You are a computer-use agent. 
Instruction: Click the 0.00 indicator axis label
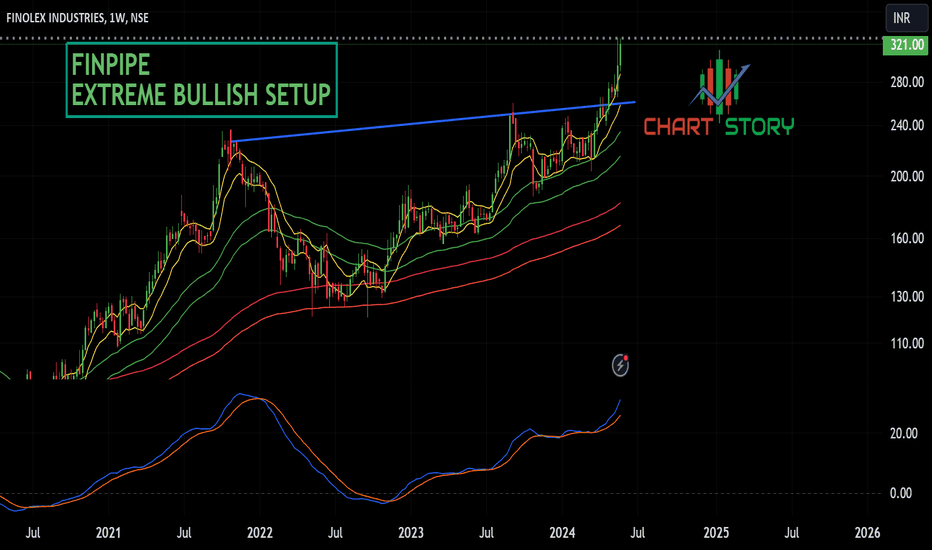(x=901, y=493)
